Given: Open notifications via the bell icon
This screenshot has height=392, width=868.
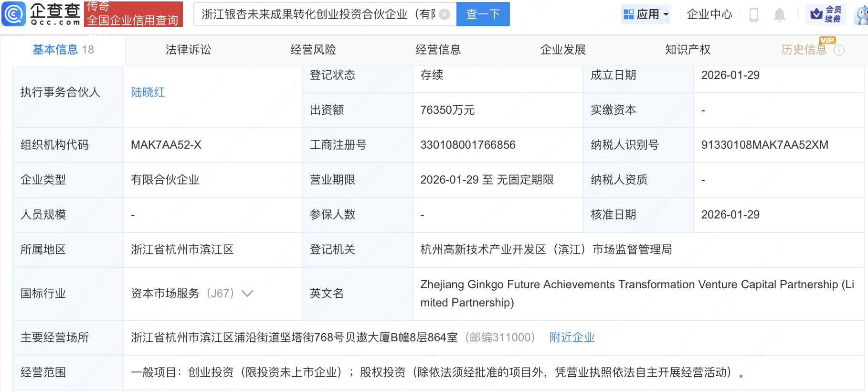Looking at the screenshot, I should (779, 15).
